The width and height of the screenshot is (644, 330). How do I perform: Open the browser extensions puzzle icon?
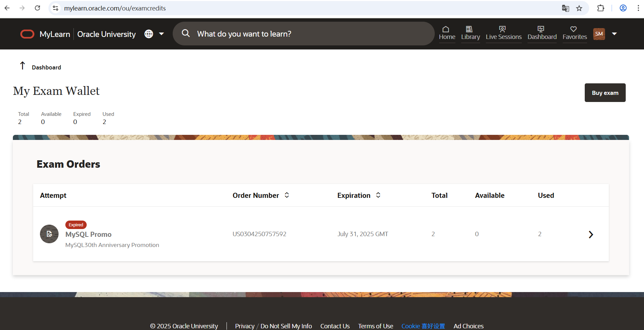tap(601, 8)
